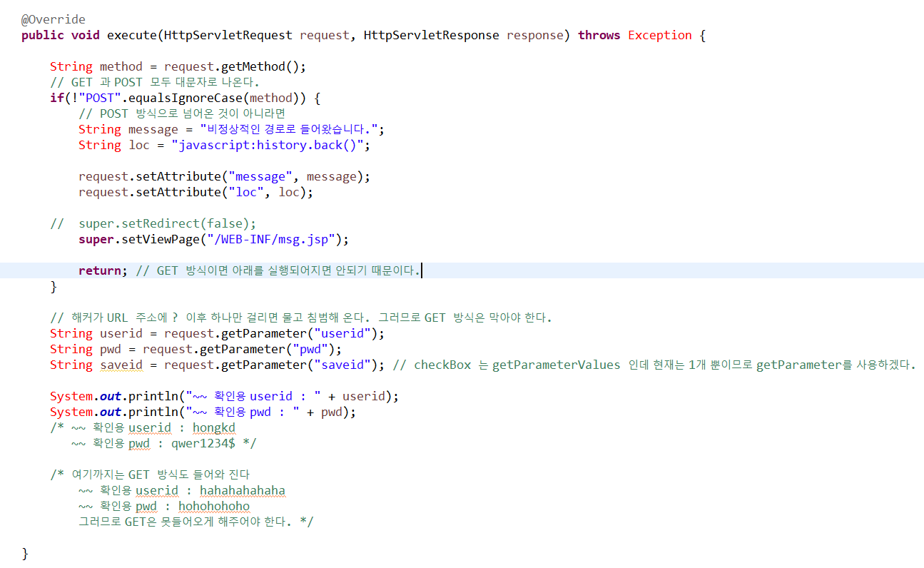924x568 pixels.
Task: Click request.getParameter("saveid") call
Action: click(x=271, y=365)
